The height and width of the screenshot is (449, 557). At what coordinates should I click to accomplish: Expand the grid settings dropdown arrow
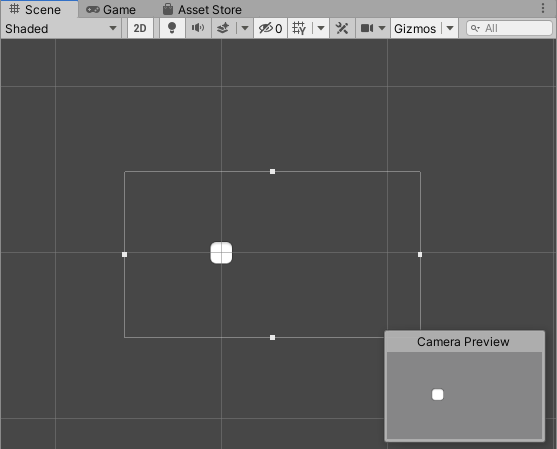click(321, 28)
